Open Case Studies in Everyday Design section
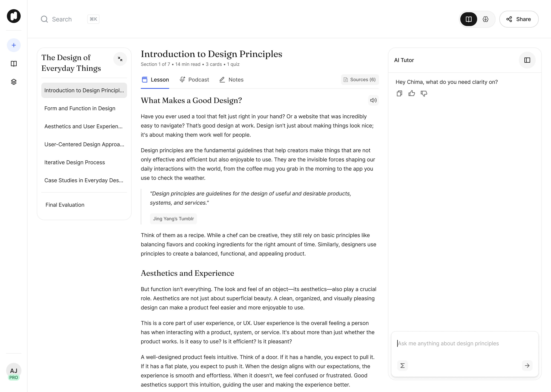 pyautogui.click(x=84, y=180)
